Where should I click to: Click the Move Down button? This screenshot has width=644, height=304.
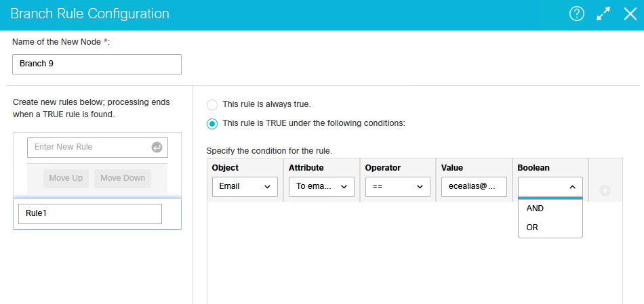click(123, 179)
